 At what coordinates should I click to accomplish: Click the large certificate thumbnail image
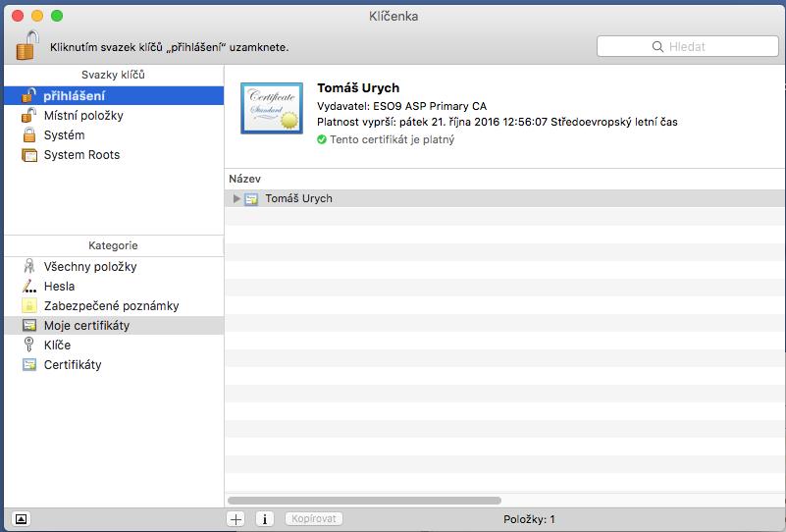click(x=272, y=108)
